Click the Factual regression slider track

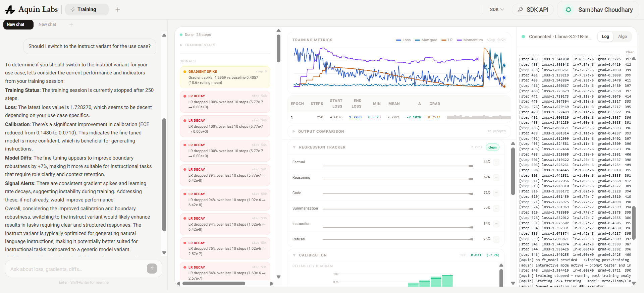pos(397,166)
